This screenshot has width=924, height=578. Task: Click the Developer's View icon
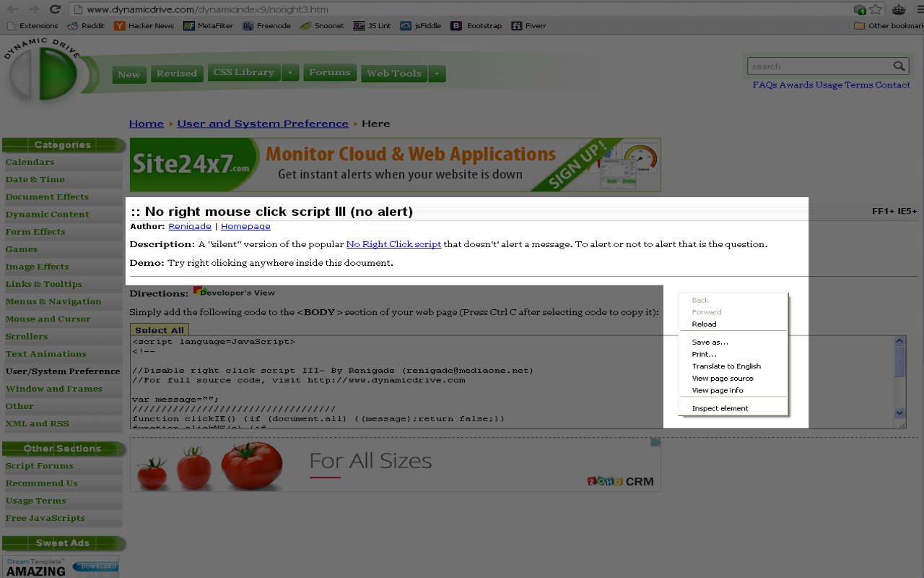click(234, 292)
